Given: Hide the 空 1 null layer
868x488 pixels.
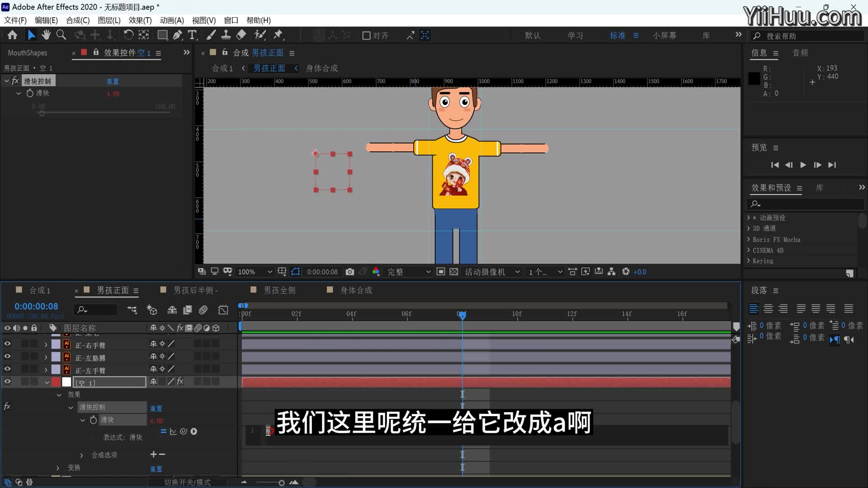Looking at the screenshot, I should tap(7, 382).
